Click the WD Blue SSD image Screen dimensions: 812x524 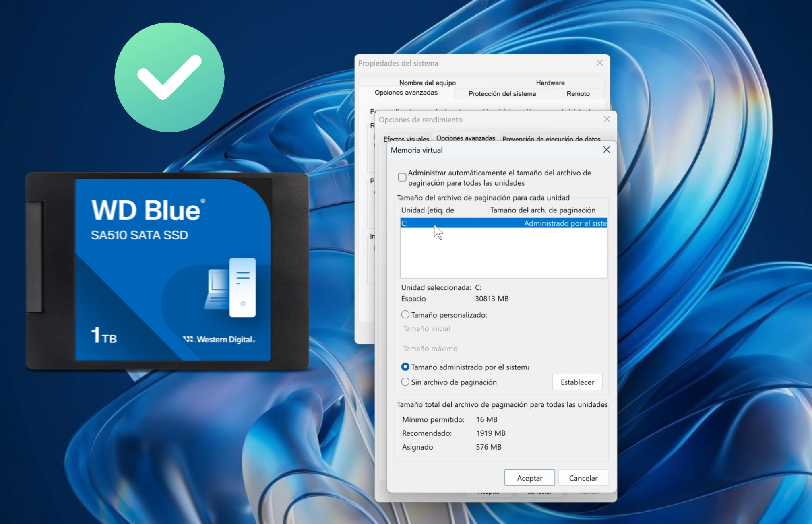(x=167, y=270)
